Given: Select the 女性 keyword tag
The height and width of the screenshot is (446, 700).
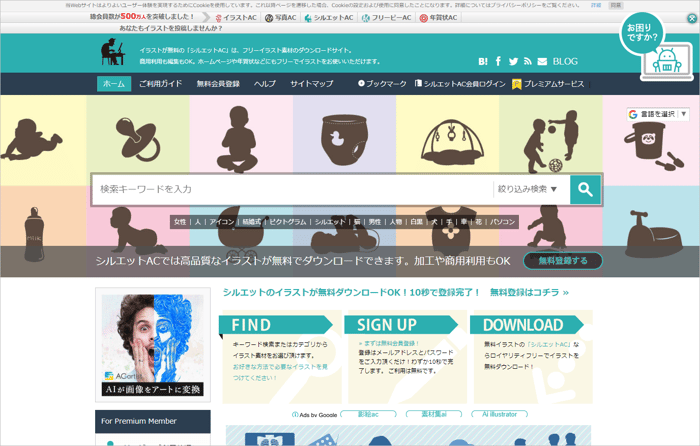Looking at the screenshot, I should (180, 222).
